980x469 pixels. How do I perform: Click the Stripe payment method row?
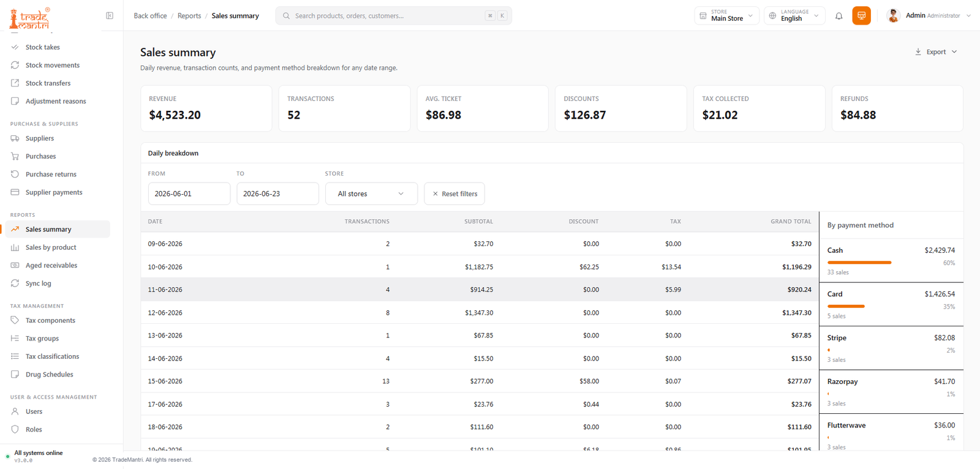891,348
